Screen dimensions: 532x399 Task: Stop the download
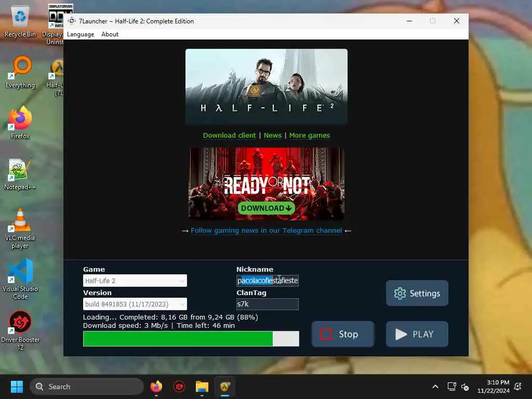343,334
